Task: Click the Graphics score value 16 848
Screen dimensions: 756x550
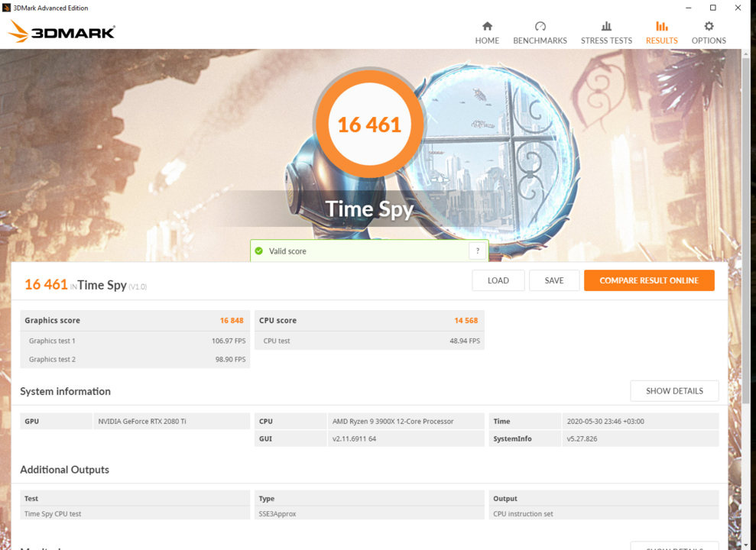Action: click(232, 320)
